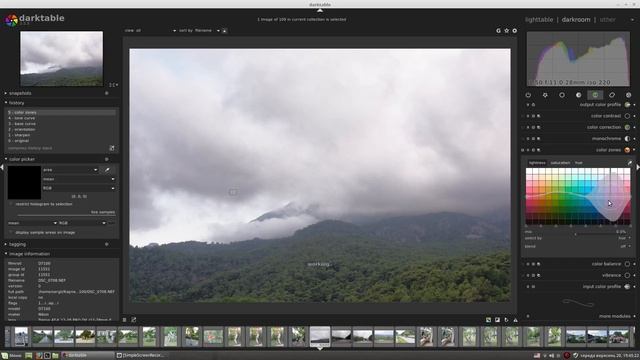The image size is (640, 360).
Task: Activate color picker eyedropper in color picker panel
Action: 107,170
